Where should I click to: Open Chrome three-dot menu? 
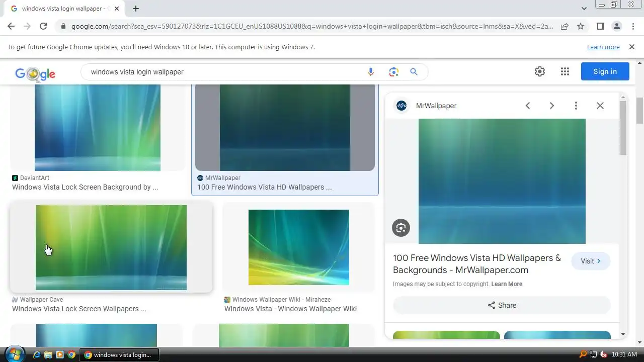pyautogui.click(x=633, y=27)
